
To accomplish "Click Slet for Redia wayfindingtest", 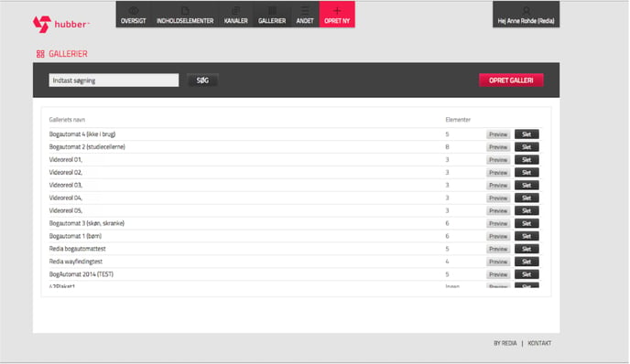I will [x=527, y=262].
